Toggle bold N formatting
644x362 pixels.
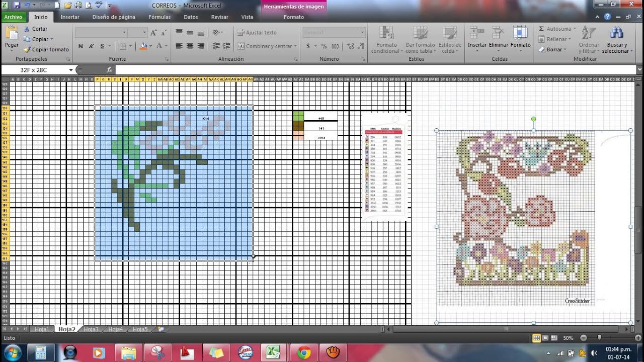point(80,46)
